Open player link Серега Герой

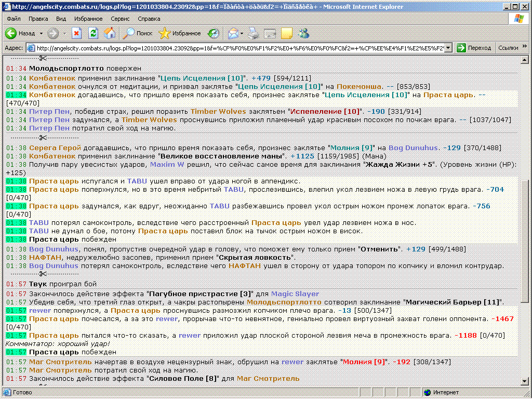pos(55,148)
